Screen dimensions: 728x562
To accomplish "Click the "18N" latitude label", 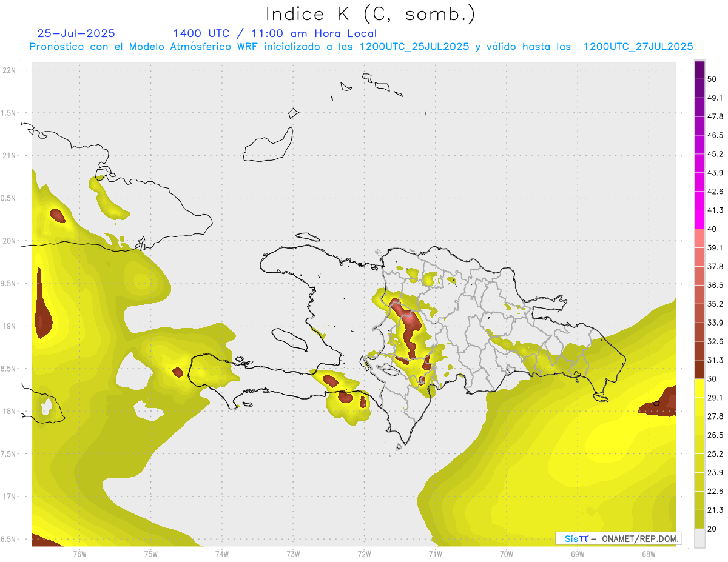I will 10,411.
